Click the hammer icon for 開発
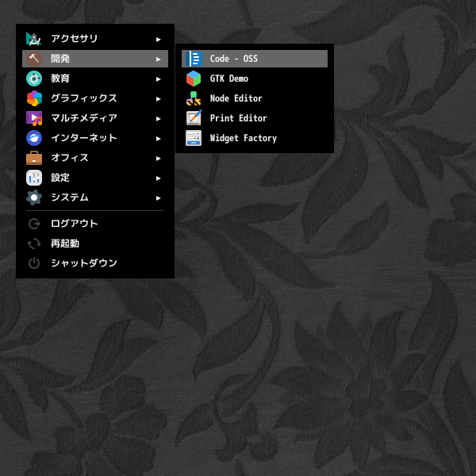Image resolution: width=476 pixels, height=476 pixels. [x=34, y=59]
